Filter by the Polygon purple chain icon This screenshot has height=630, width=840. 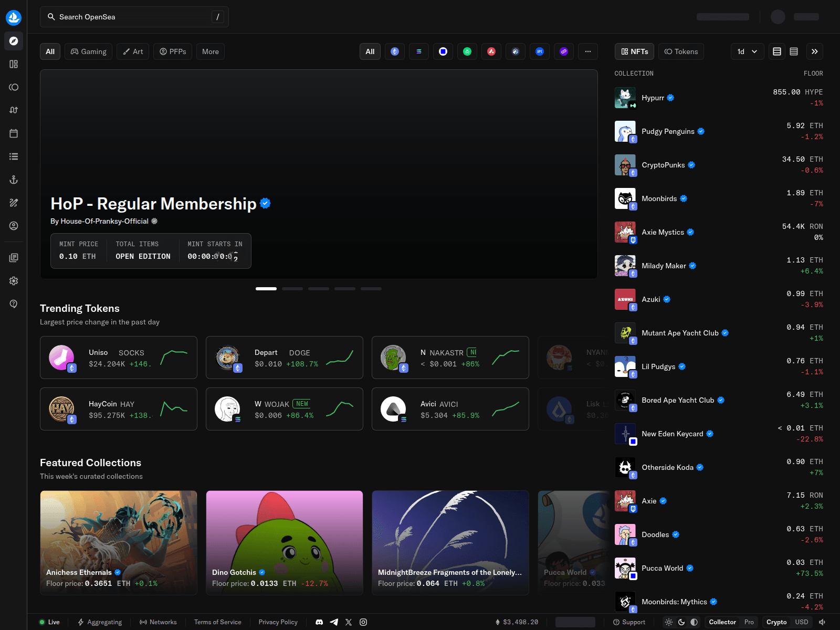click(564, 51)
